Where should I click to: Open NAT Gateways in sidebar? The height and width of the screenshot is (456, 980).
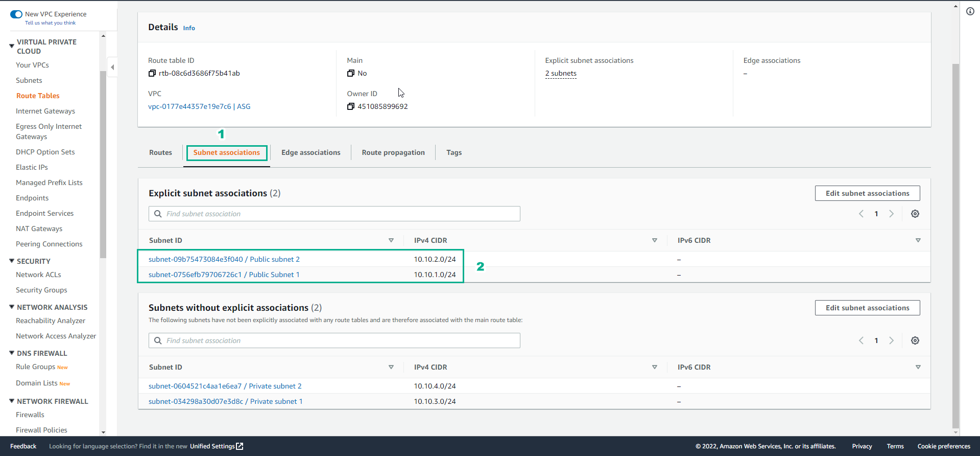[39, 229]
